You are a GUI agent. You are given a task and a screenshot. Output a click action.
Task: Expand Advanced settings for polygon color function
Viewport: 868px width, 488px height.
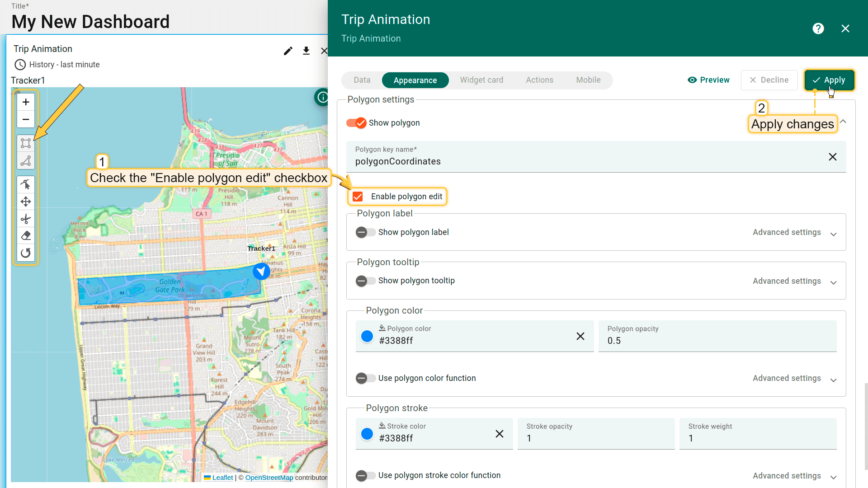tap(795, 378)
